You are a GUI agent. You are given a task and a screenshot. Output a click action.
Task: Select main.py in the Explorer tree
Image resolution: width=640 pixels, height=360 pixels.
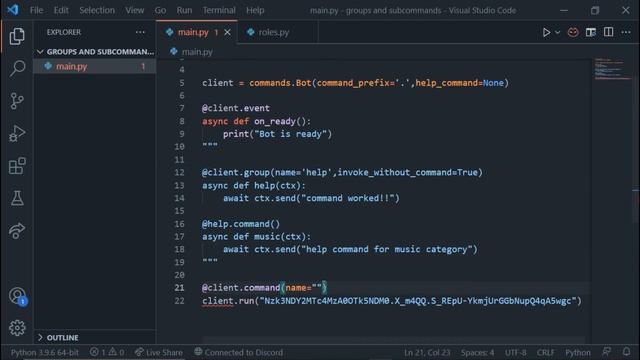pos(95,66)
